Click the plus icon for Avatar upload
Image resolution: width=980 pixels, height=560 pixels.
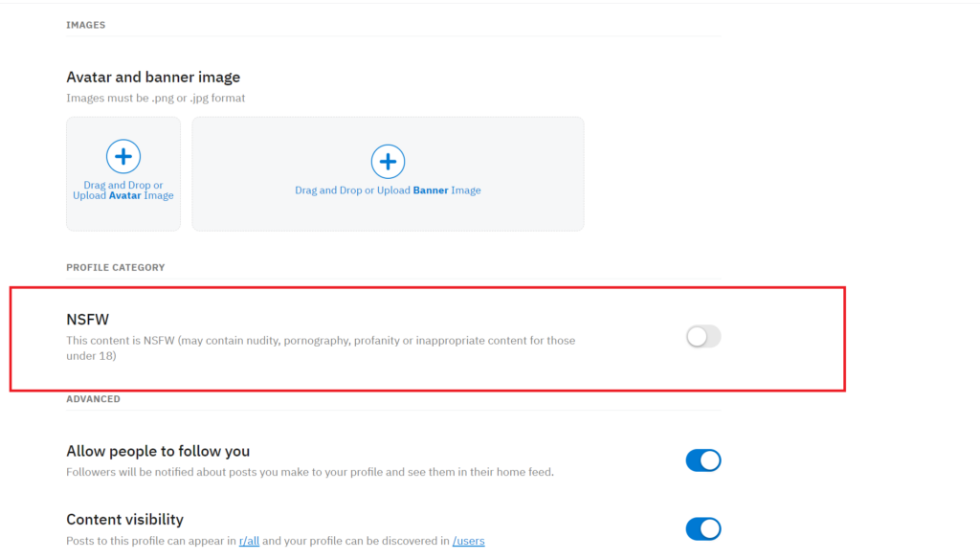tap(122, 156)
